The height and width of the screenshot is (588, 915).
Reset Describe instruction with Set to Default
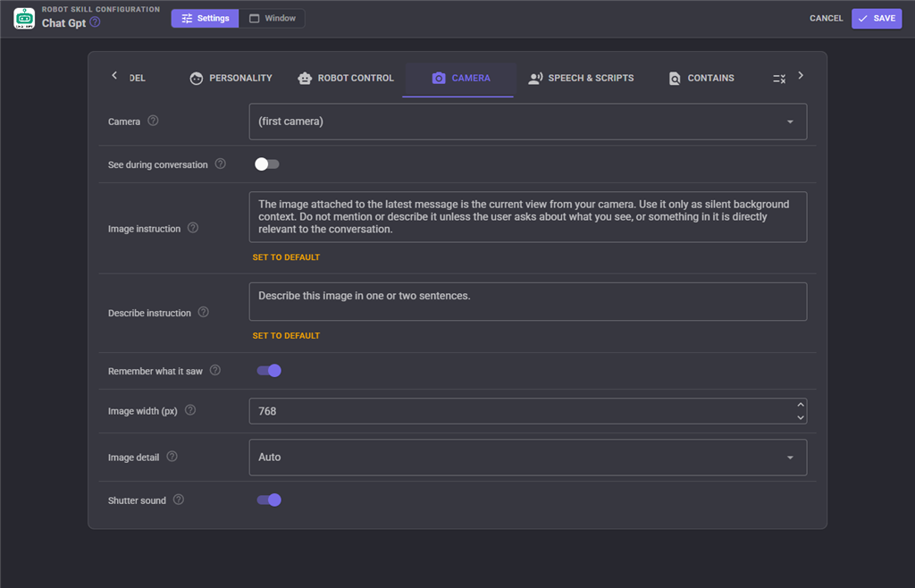coord(286,336)
